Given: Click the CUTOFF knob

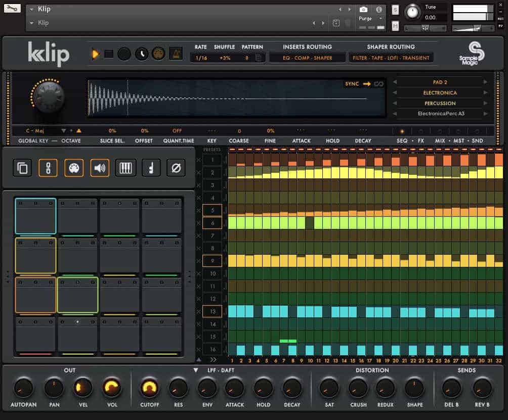Looking at the screenshot, I should (149, 387).
